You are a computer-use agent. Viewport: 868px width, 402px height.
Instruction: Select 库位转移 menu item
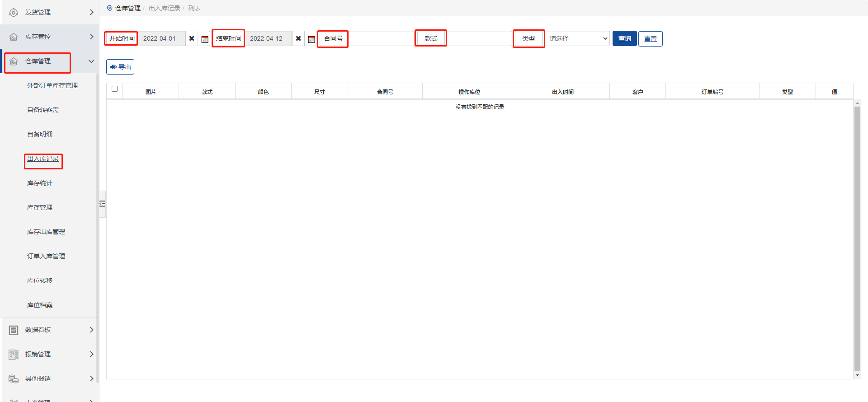[40, 280]
